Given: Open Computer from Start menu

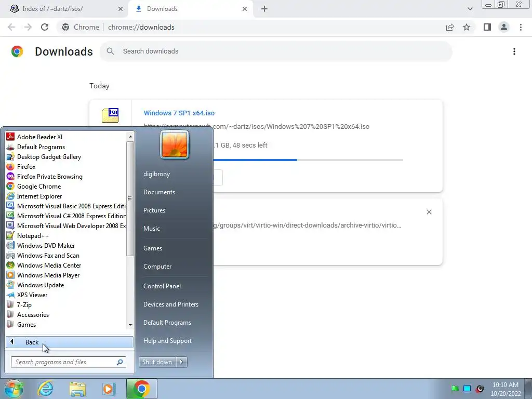Looking at the screenshot, I should pos(157,267).
